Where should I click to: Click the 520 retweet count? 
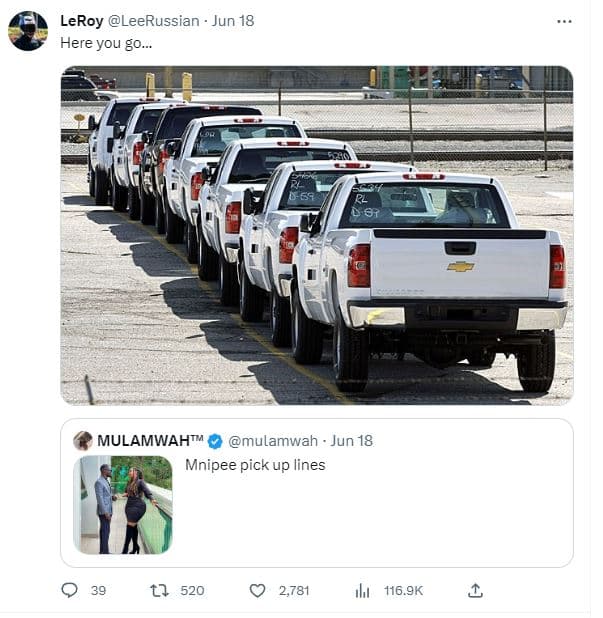point(192,591)
